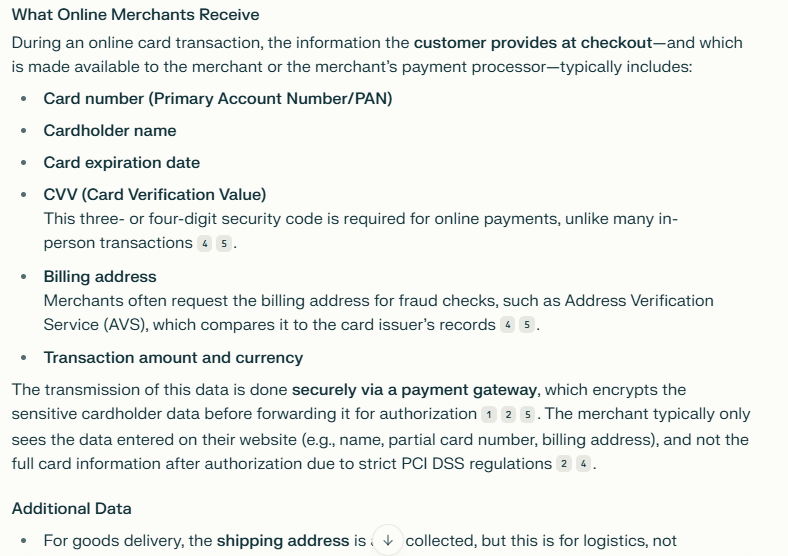Click the bold "securely via a payment gateway" text
The height and width of the screenshot is (556, 788).
[415, 390]
